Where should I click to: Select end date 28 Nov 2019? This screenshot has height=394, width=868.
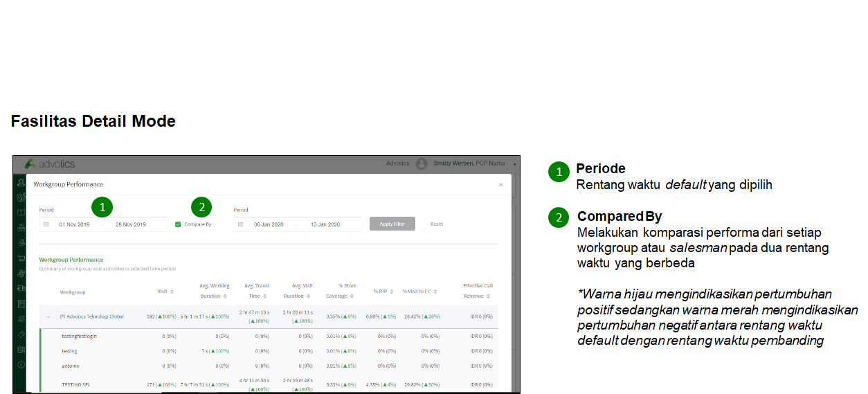click(x=131, y=224)
